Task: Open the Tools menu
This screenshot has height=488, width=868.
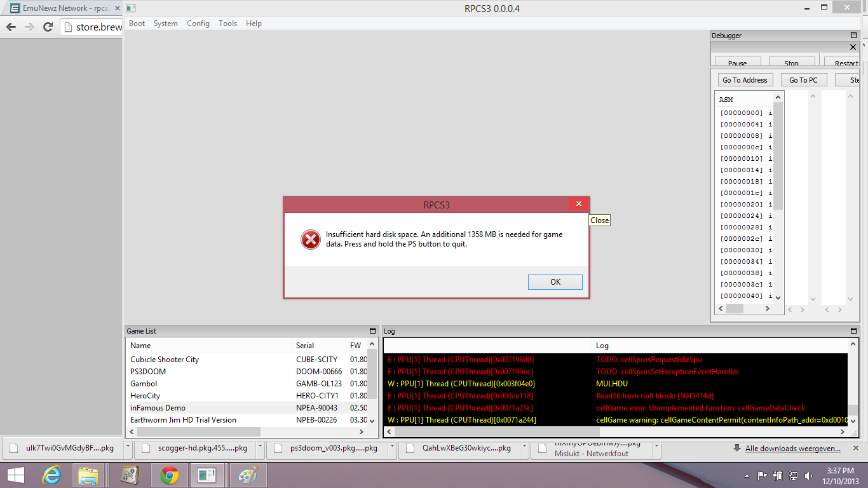Action: (x=227, y=24)
